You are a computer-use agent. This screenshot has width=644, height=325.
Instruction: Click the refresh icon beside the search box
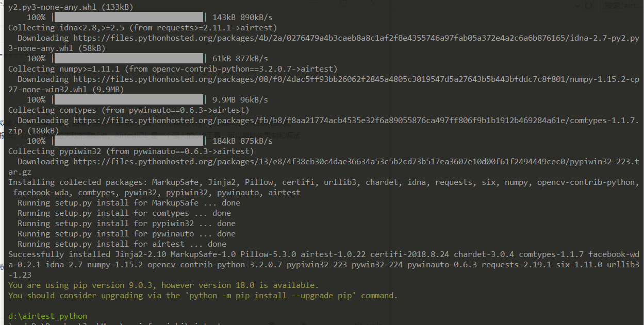pyautogui.click(x=589, y=6)
